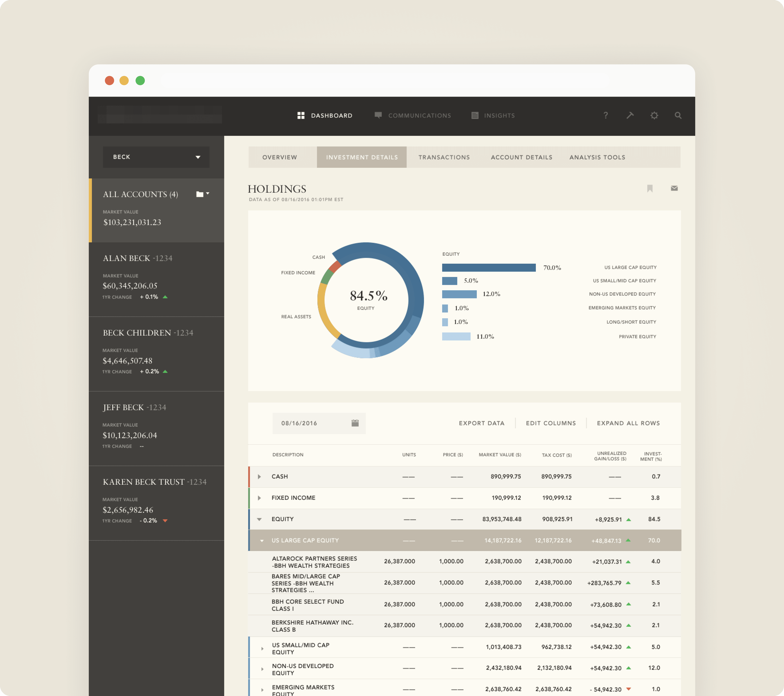Click the Berkshire Hathaway Inc. Class B holding
The image size is (784, 696).
click(313, 626)
